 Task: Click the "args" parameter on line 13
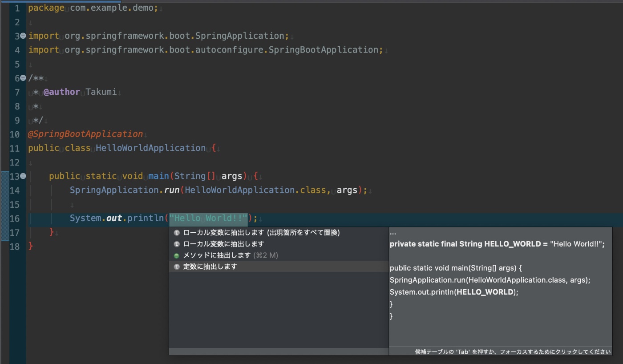click(232, 176)
